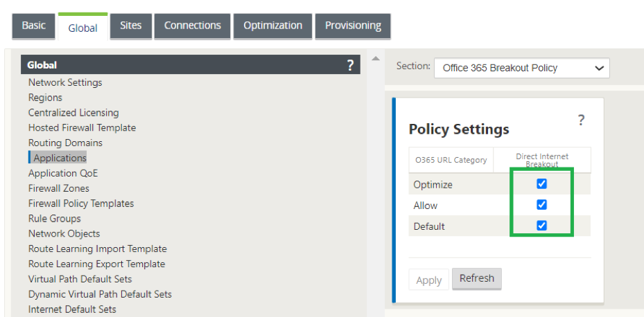
Task: Open the Global panel help question mark
Action: click(x=350, y=65)
